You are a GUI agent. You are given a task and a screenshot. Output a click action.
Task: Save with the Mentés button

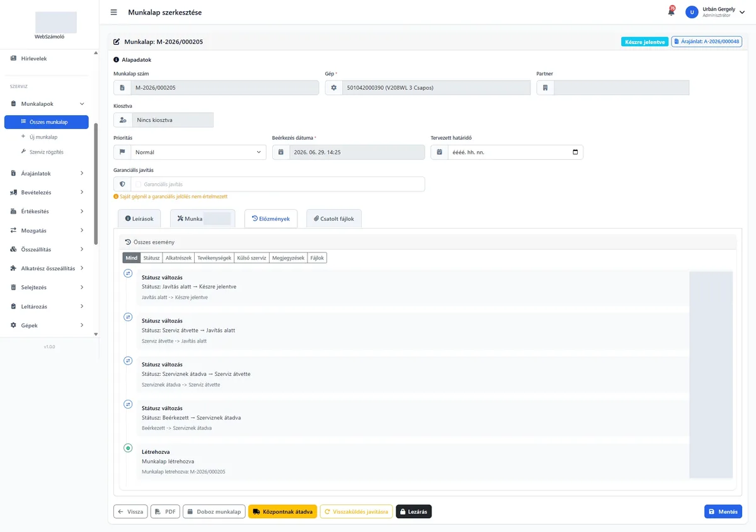[x=723, y=512]
